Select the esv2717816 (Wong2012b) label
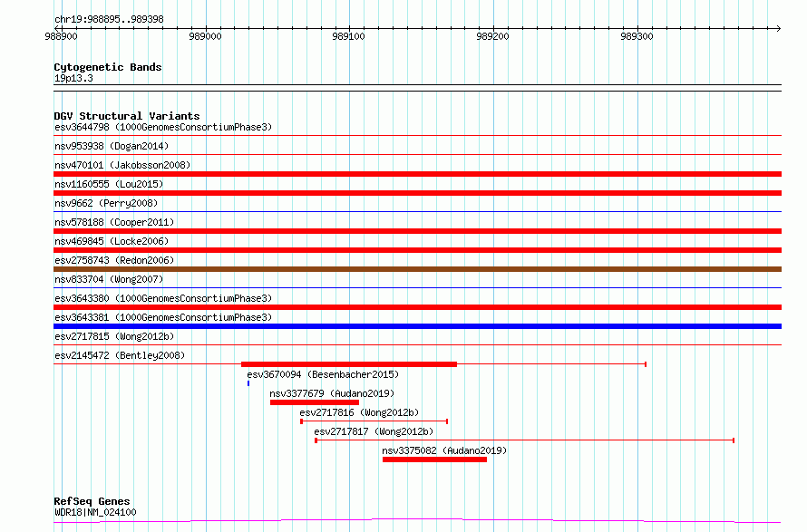807x532 pixels. [359, 412]
